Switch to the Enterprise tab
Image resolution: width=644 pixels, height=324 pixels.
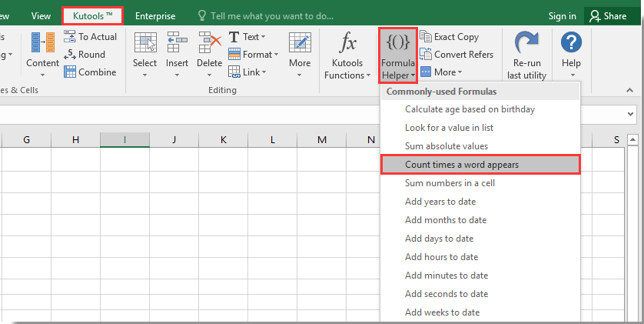[x=155, y=16]
